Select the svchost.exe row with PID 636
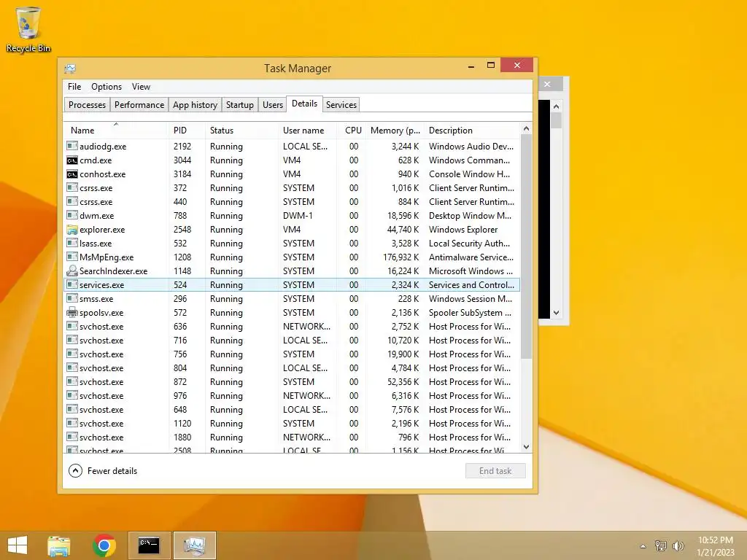This screenshot has height=560, width=747. coord(292,326)
